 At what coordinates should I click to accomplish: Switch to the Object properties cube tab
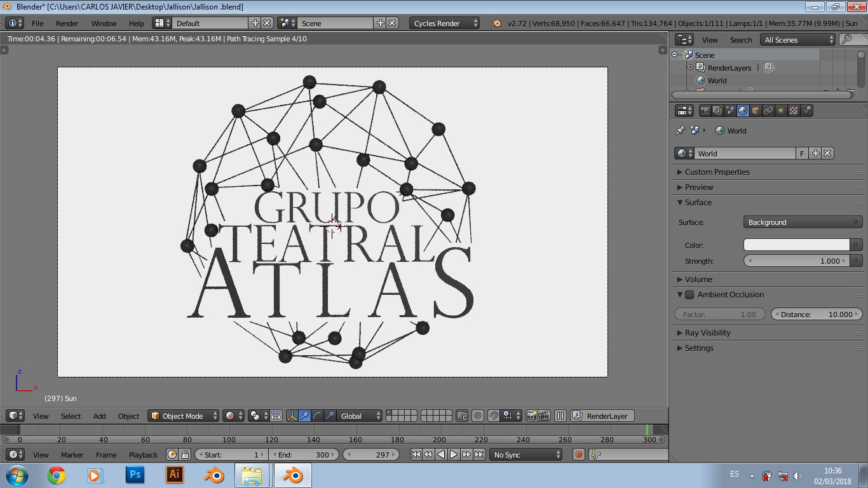(756, 111)
